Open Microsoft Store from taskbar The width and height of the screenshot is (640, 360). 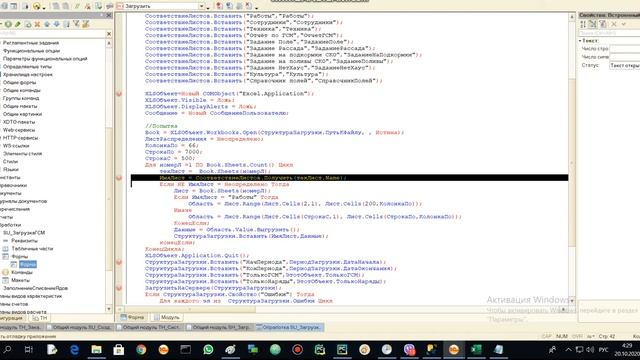tap(119, 350)
